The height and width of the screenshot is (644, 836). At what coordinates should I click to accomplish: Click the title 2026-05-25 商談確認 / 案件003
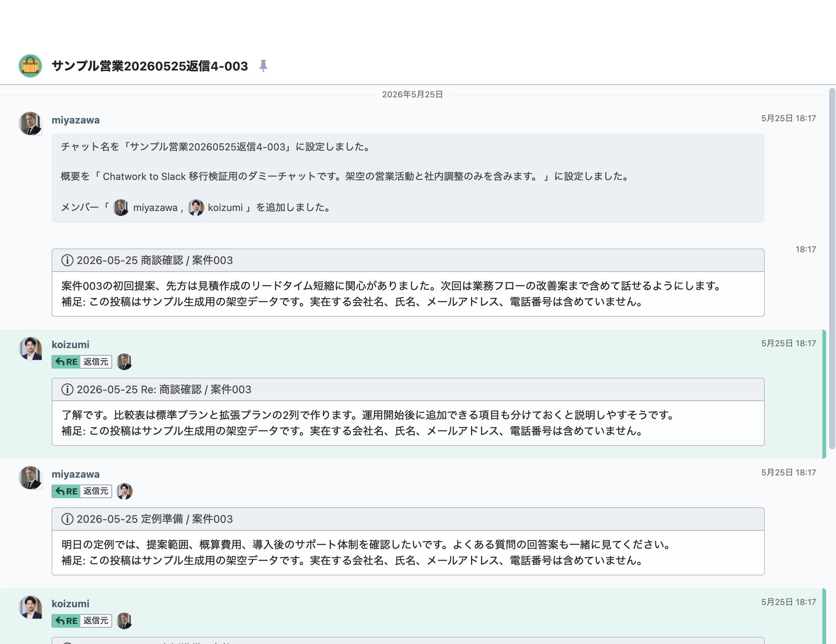coord(155,260)
